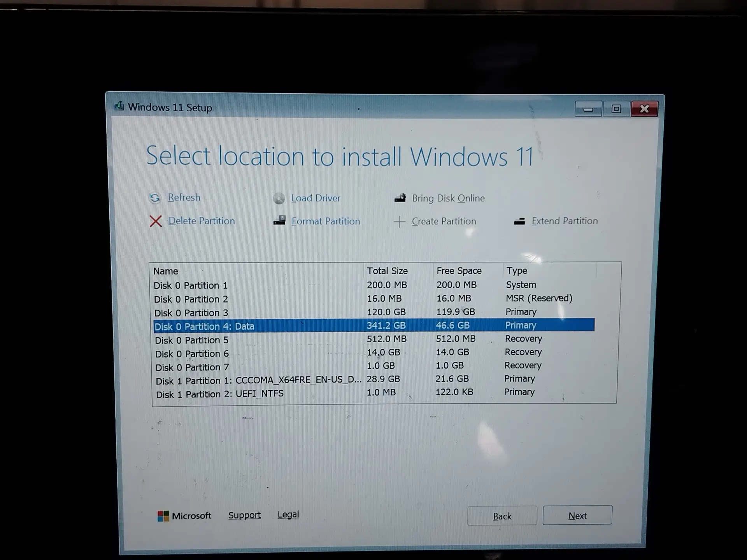747x560 pixels.
Task: Click the System type cell
Action: pyautogui.click(x=521, y=285)
